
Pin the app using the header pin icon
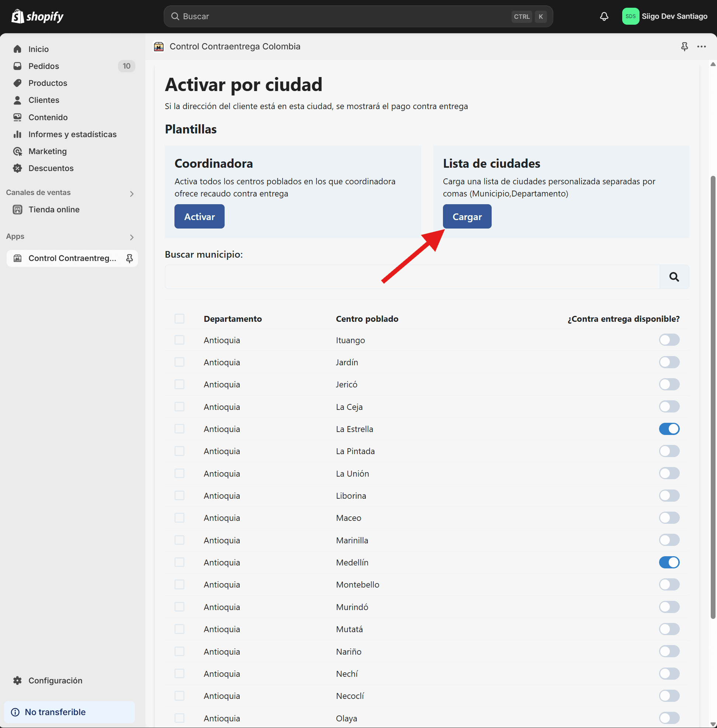coord(684,46)
